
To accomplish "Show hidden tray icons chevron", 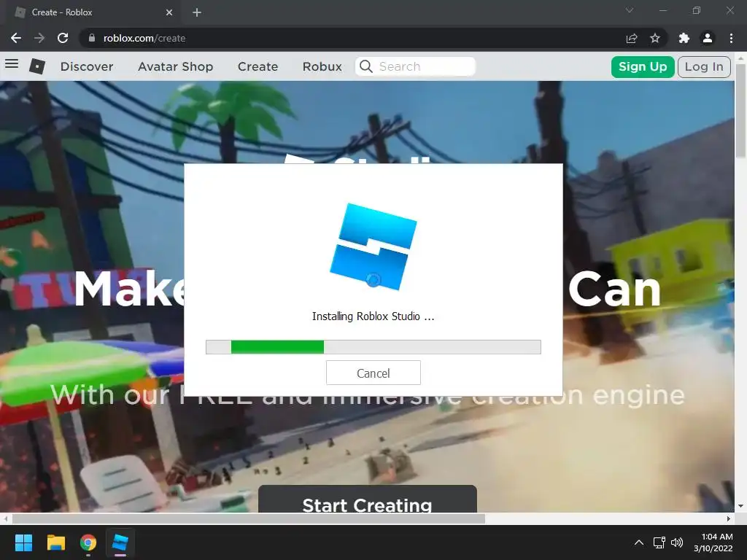I will [639, 542].
